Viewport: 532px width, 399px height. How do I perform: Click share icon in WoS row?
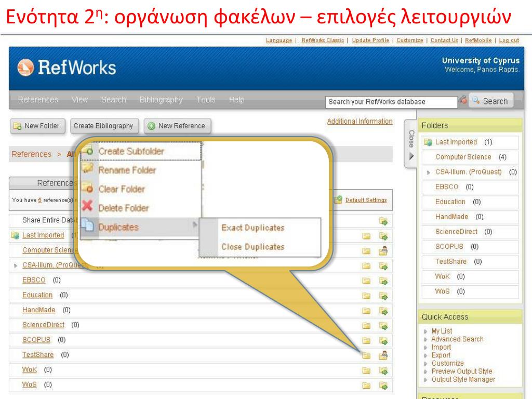coord(383,385)
